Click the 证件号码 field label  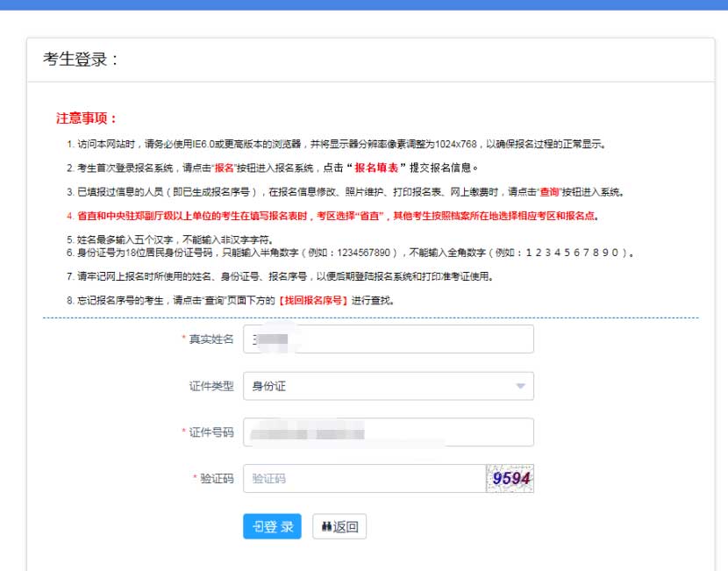coord(211,432)
